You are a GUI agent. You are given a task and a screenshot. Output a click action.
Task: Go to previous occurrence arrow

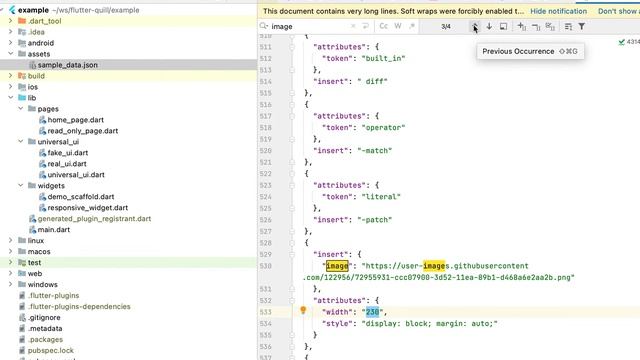coord(475,26)
